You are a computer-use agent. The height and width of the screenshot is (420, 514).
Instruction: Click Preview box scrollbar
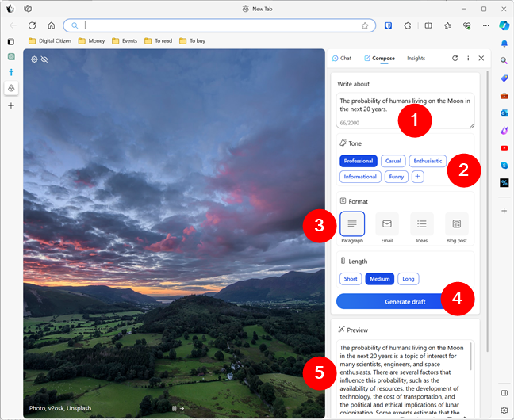click(471, 357)
